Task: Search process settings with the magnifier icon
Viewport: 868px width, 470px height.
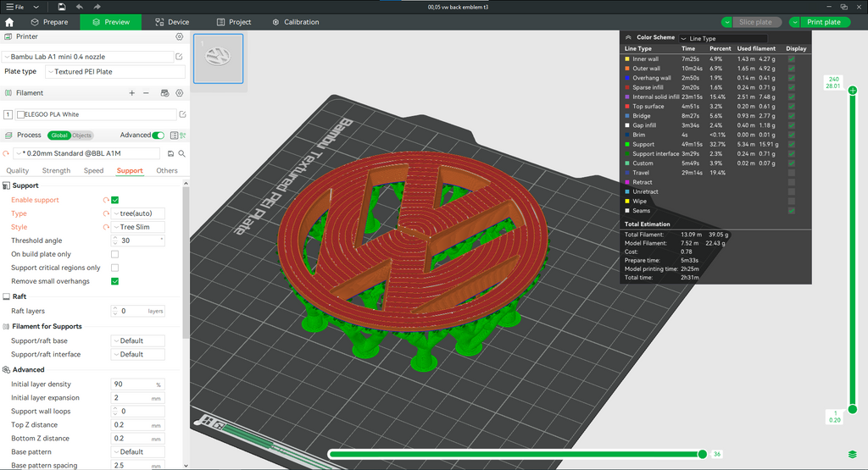Action: pos(181,154)
